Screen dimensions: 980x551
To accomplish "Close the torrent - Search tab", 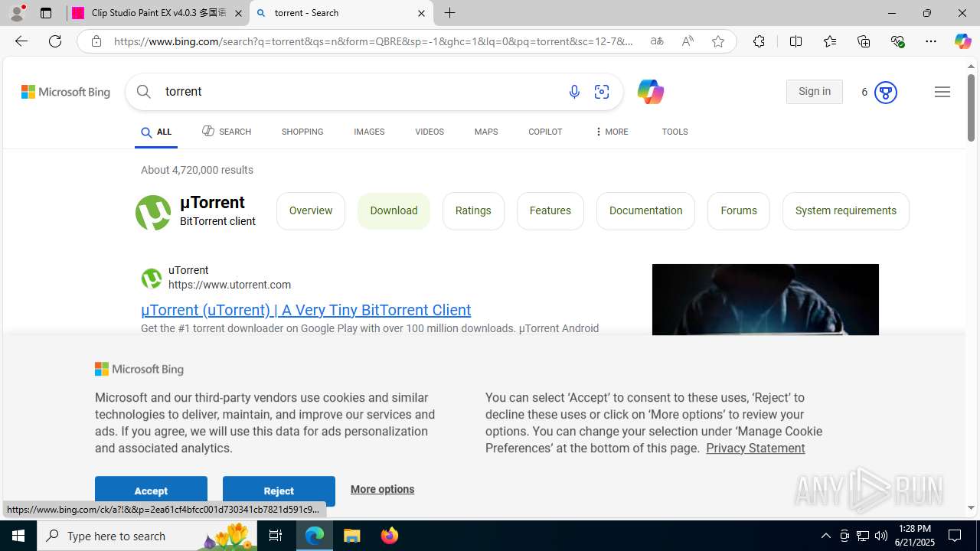I will coord(421,13).
